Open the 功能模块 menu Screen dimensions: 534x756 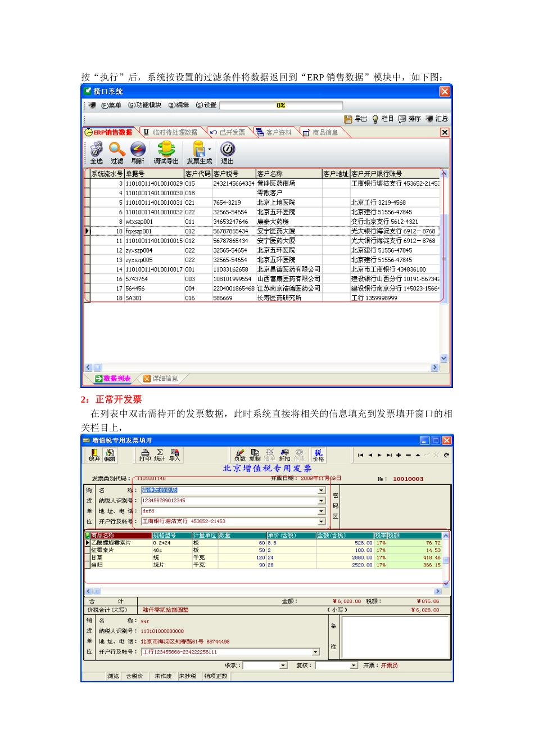coord(144,105)
